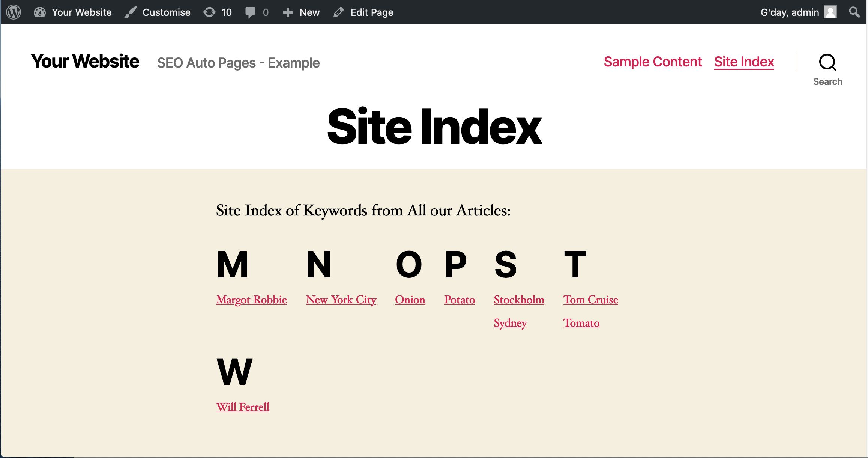
Task: Open the Sample Content menu item
Action: point(653,62)
